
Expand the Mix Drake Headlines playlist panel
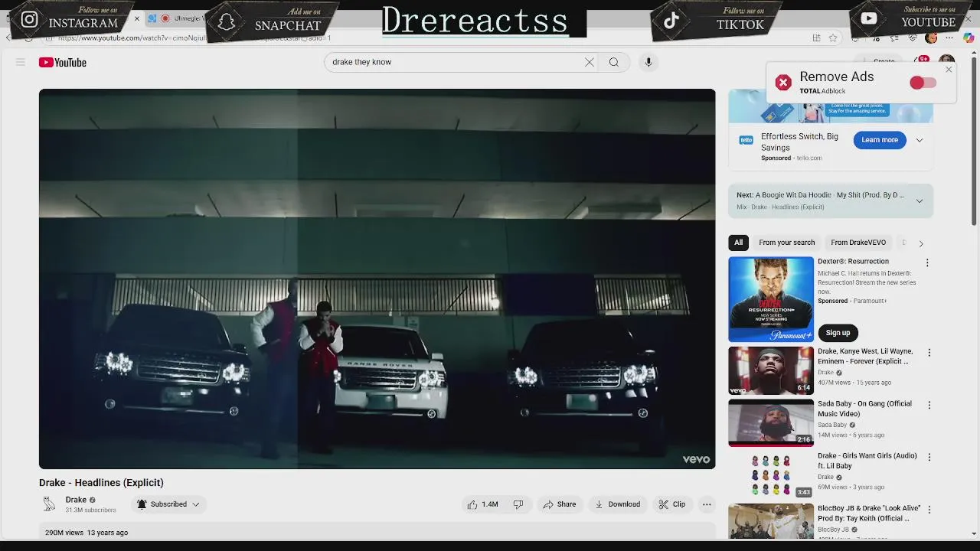920,201
